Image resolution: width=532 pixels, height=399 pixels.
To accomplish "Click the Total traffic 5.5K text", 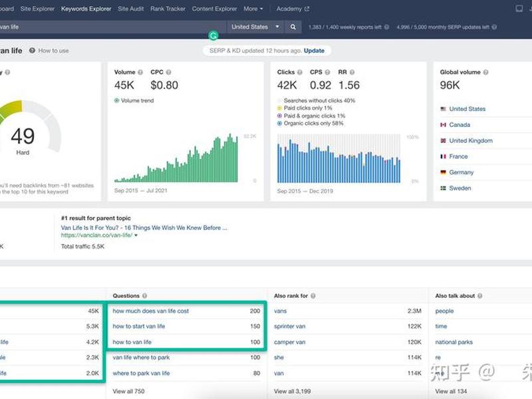I will click(x=82, y=246).
